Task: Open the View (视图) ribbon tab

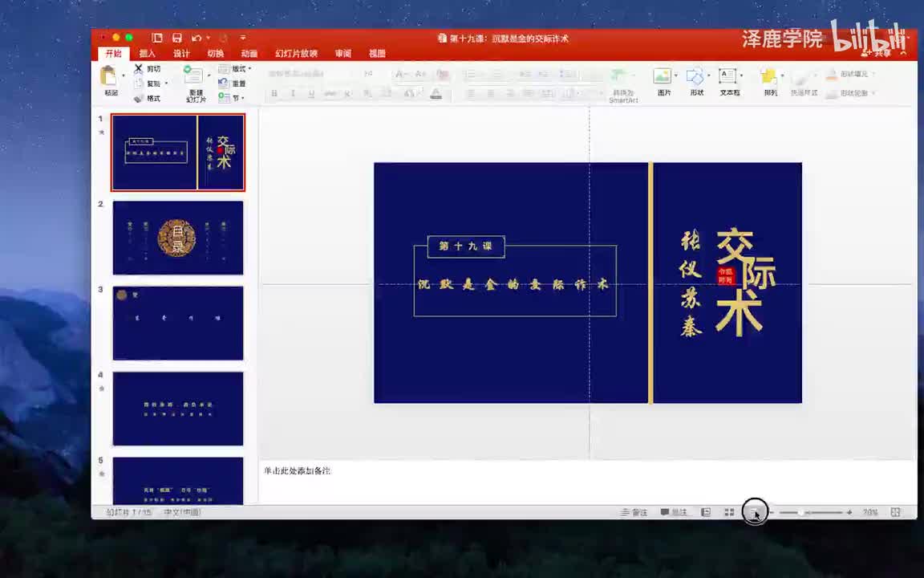Action: 377,54
